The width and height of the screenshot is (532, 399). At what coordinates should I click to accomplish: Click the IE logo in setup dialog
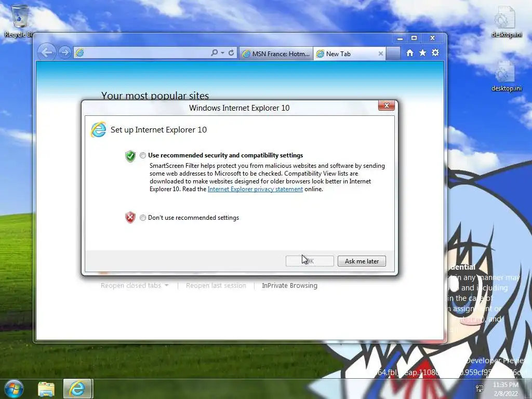[98, 129]
